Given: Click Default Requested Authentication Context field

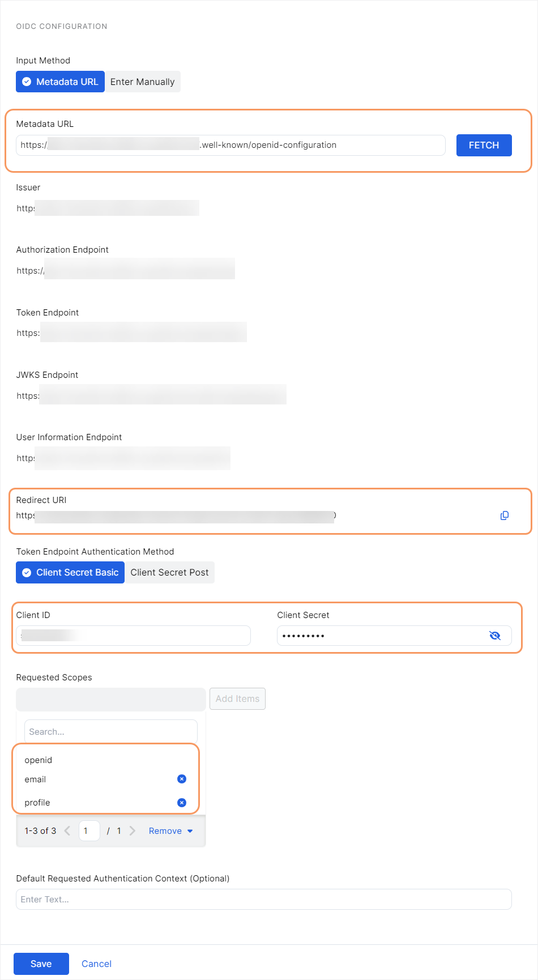Looking at the screenshot, I should (264, 900).
